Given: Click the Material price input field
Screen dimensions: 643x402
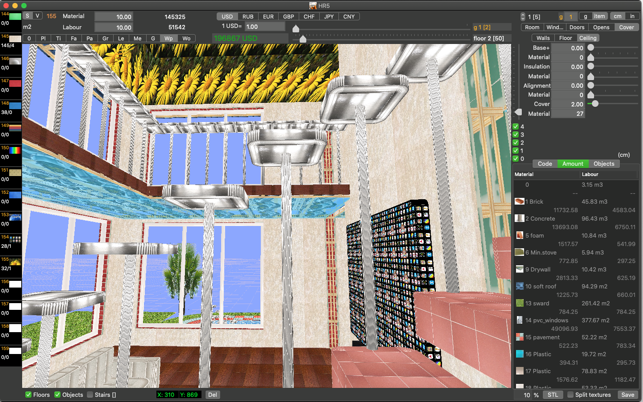Looking at the screenshot, I should 114,16.
